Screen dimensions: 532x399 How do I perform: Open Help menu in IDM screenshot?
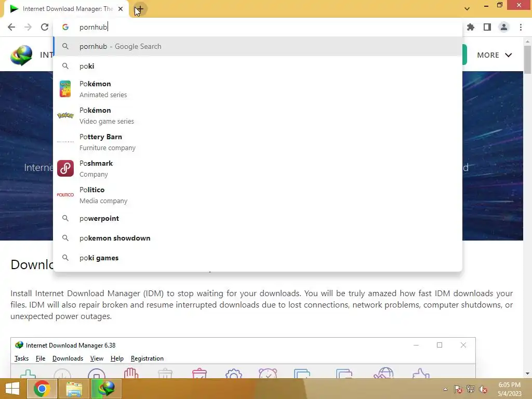[x=117, y=358]
